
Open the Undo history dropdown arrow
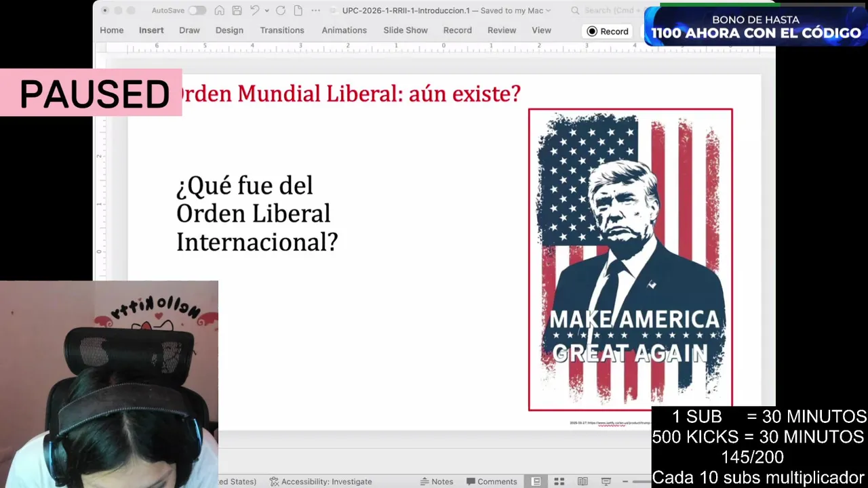(x=267, y=11)
